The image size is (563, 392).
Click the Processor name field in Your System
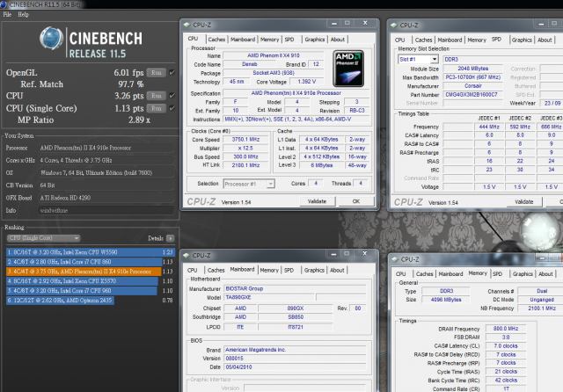click(x=106, y=148)
